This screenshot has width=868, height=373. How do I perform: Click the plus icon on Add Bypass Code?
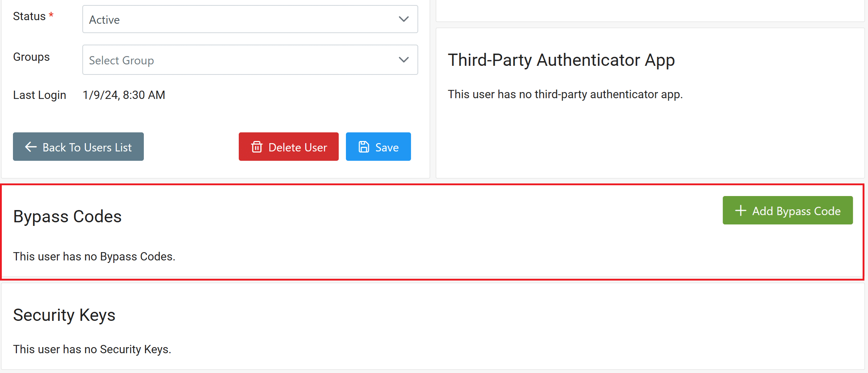[x=740, y=210]
